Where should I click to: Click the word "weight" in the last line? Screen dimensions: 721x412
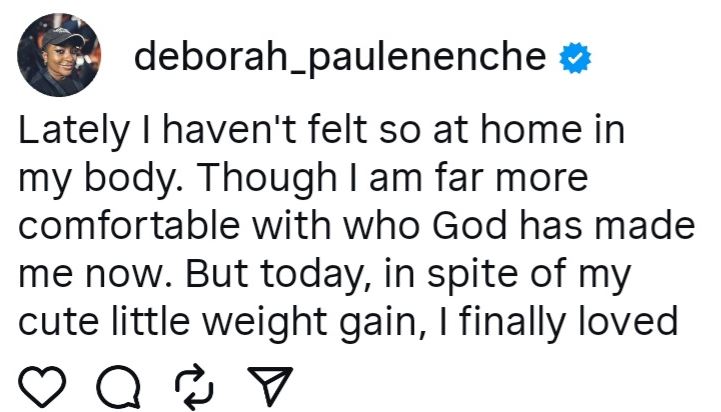click(x=298, y=322)
